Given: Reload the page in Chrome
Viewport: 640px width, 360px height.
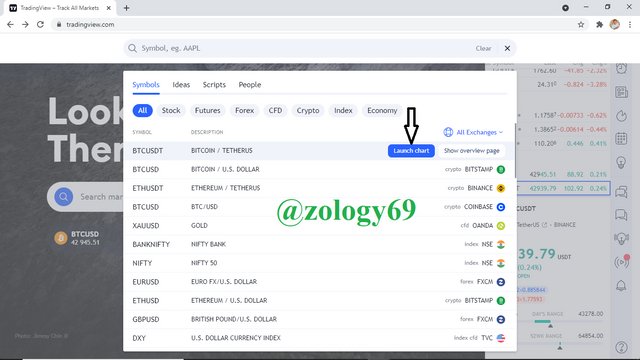Looking at the screenshot, I should pos(40,24).
